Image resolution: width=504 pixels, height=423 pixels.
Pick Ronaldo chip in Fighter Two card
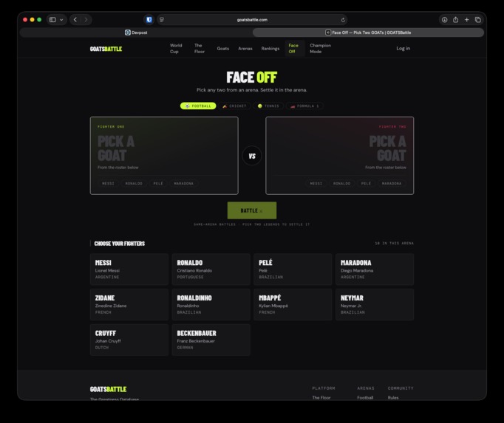[x=341, y=183]
